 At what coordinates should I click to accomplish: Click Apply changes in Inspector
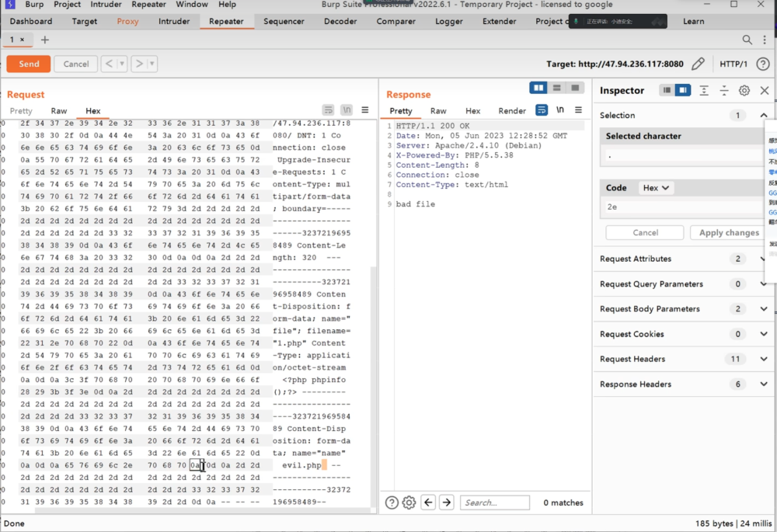(x=729, y=232)
